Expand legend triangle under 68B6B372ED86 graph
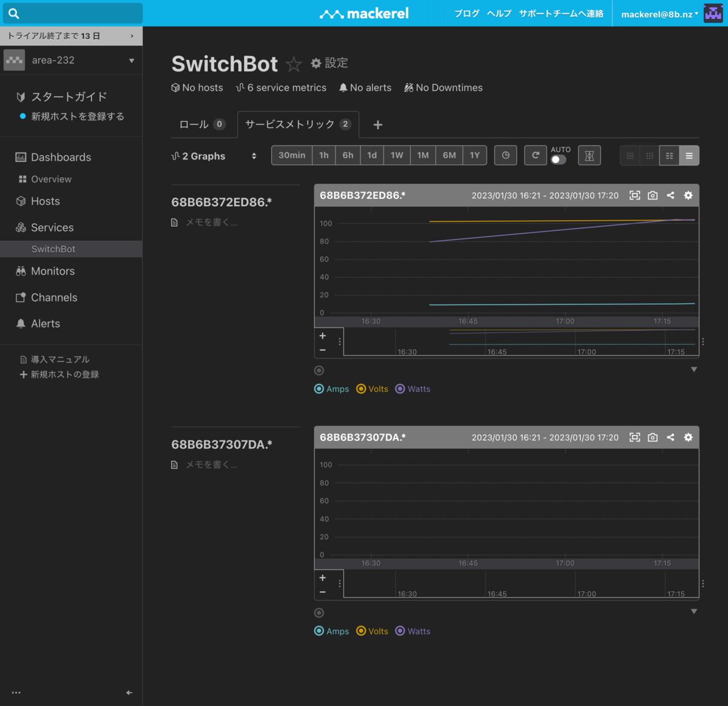The height and width of the screenshot is (706, 728). (694, 369)
